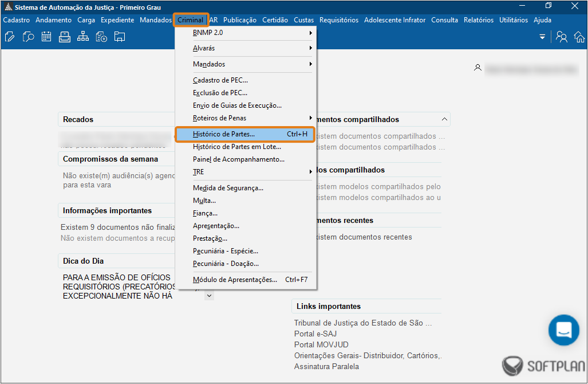Select Fiança menu entry
Screen dimensions: 588x384
[x=246, y=213]
